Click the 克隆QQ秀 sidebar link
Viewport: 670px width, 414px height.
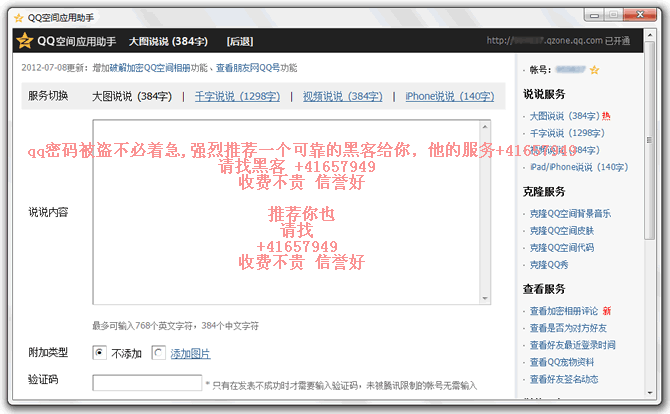click(550, 264)
